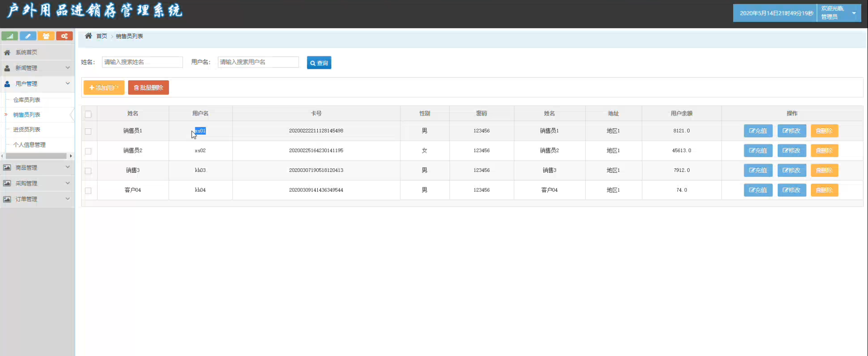Click 删除 for row 销售员1
This screenshot has width=868, height=356.
pyautogui.click(x=824, y=131)
